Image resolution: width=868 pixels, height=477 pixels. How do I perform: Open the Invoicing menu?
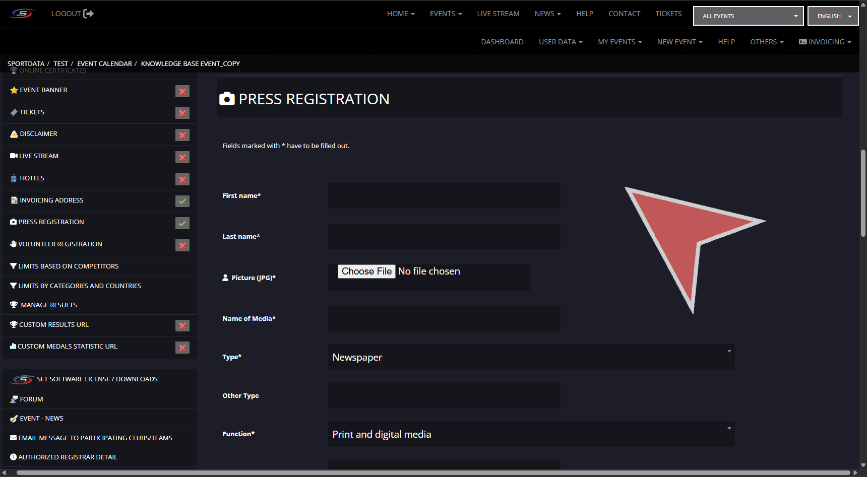click(x=825, y=42)
